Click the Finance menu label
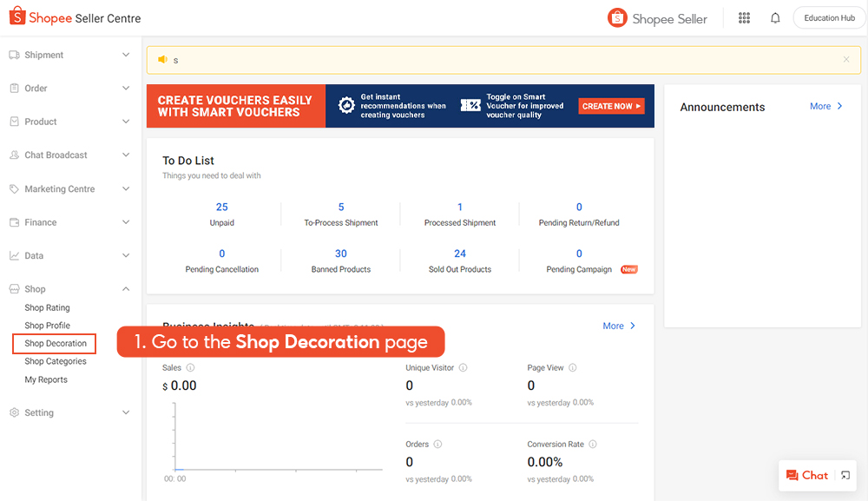Image resolution: width=868 pixels, height=501 pixels. pyautogui.click(x=41, y=222)
